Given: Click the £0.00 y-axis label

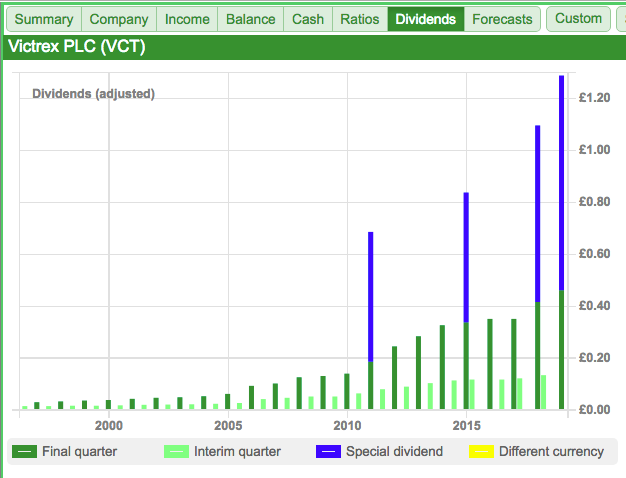Looking at the screenshot, I should point(594,409).
